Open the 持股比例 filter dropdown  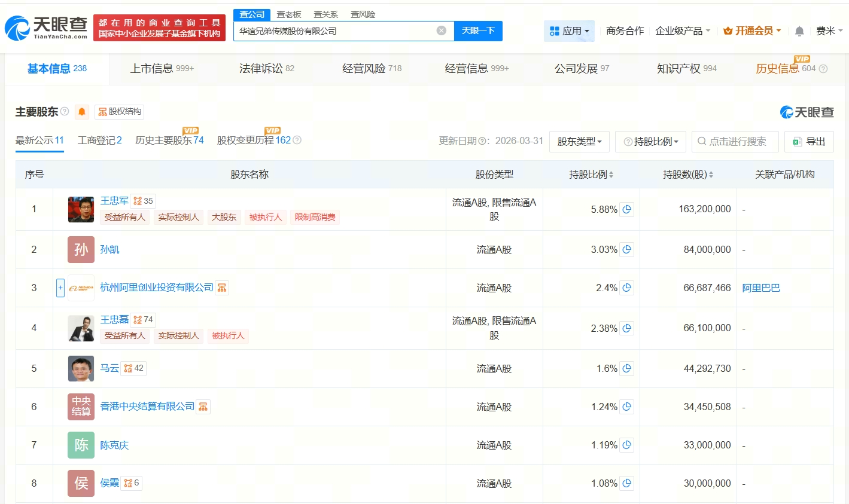tap(651, 142)
